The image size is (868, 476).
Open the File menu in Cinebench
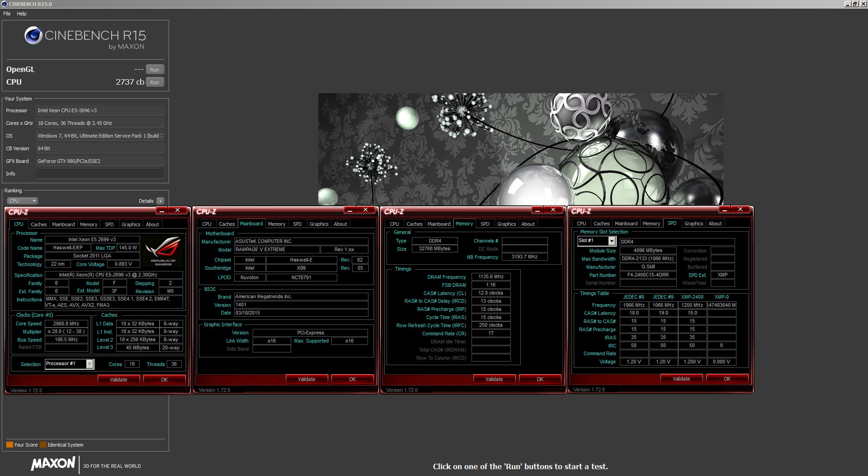point(7,14)
